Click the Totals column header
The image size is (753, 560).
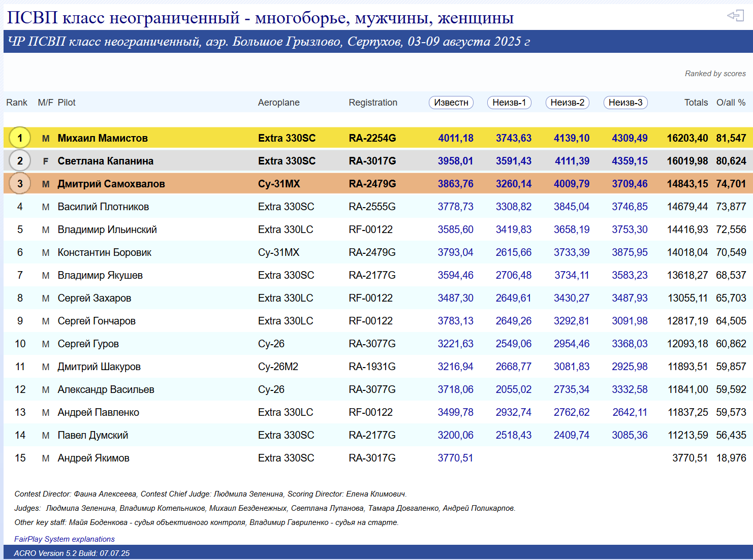(696, 103)
